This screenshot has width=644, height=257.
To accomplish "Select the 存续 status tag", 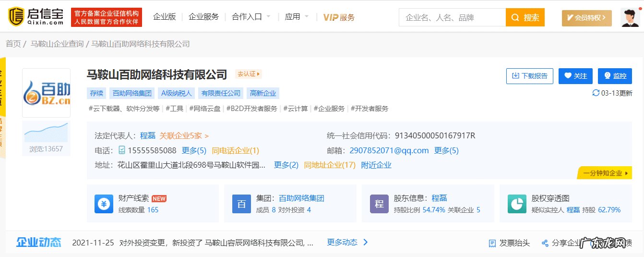I will (96, 93).
